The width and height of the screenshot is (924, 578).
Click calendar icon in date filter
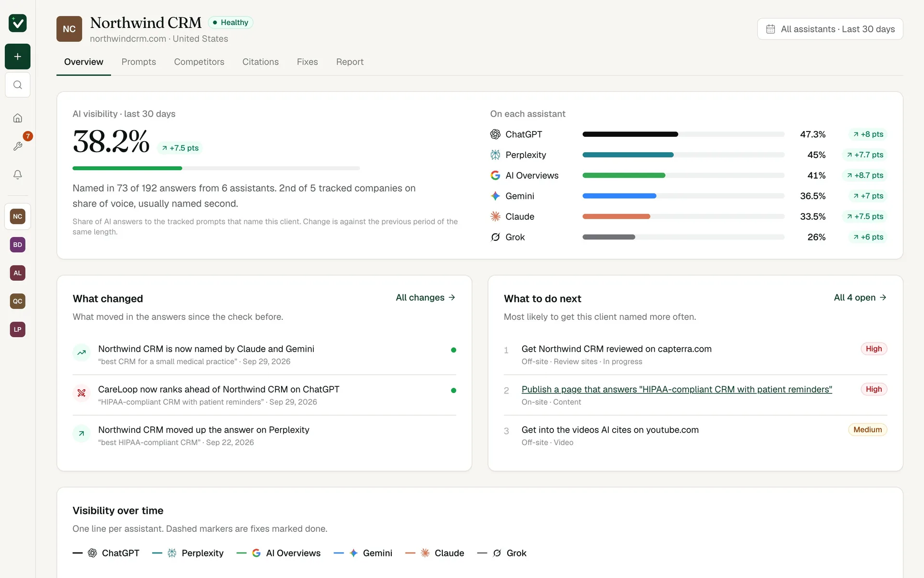770,29
